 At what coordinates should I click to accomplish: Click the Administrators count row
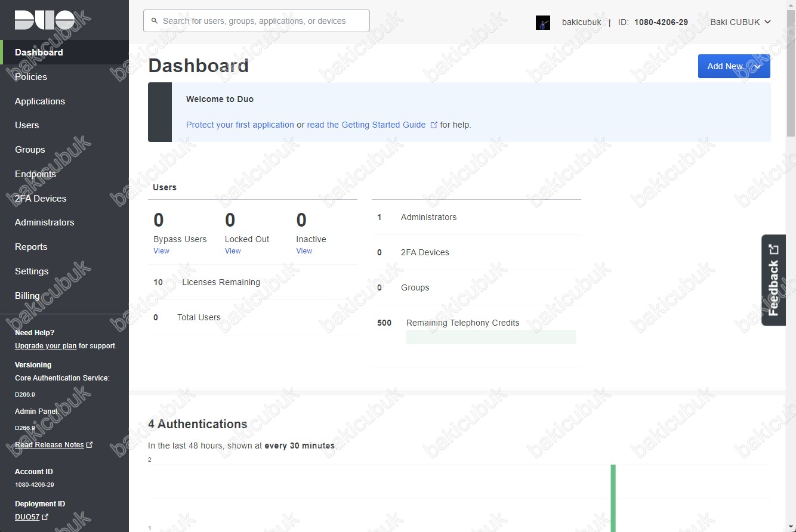476,217
